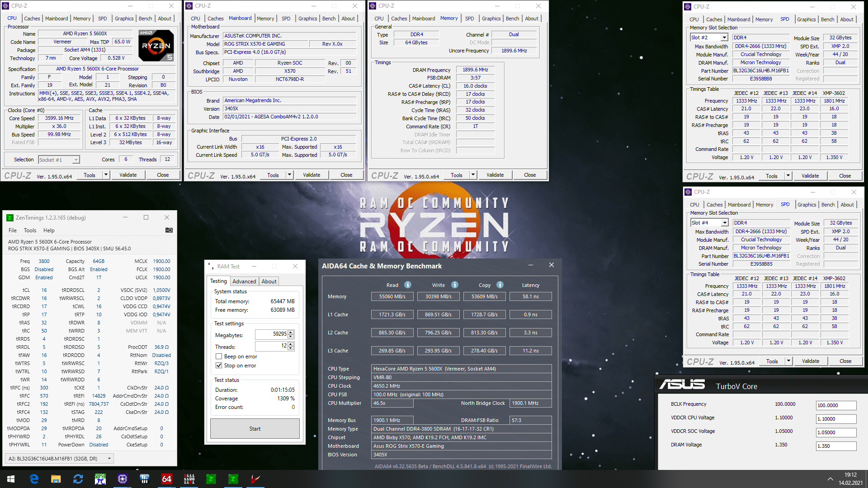Open ZenTimings module selector A2: BL32G36C16U4B

click(59, 459)
